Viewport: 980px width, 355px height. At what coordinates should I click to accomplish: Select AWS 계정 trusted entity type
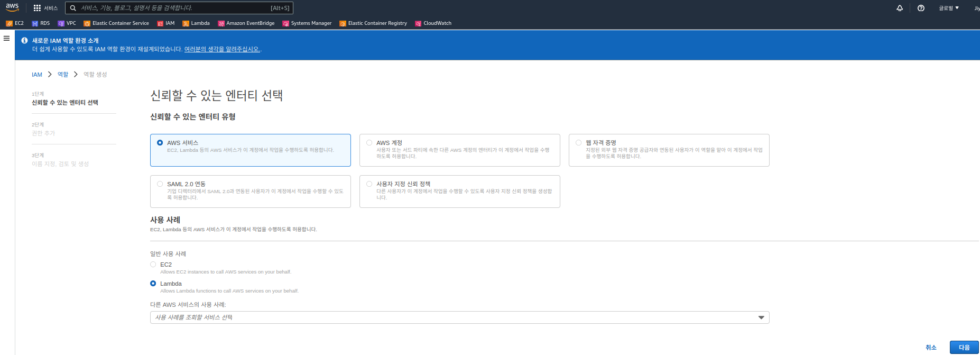[x=460, y=150]
